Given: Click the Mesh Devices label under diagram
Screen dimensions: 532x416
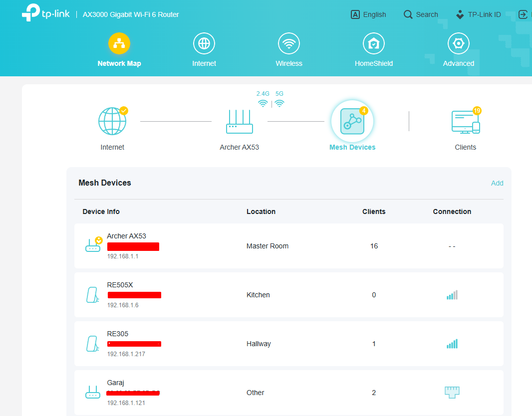Looking at the screenshot, I should point(352,147).
